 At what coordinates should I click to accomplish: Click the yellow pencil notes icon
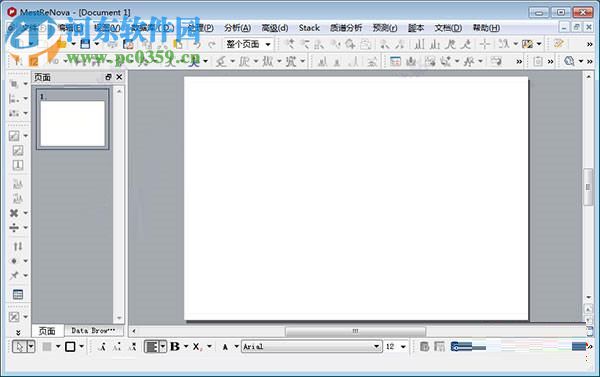[559, 44]
